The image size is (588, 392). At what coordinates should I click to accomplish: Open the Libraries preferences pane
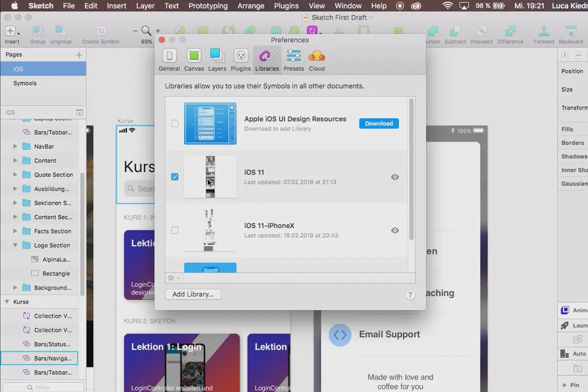pos(267,60)
